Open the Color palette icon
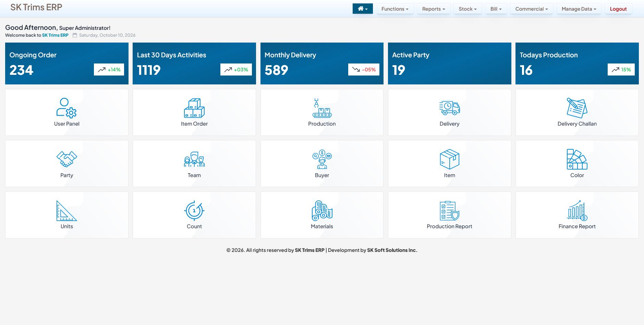The image size is (644, 325). [x=577, y=159]
